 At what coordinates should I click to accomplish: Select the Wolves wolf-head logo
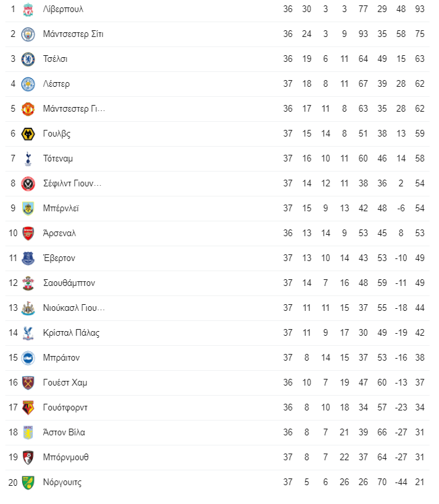coord(28,134)
